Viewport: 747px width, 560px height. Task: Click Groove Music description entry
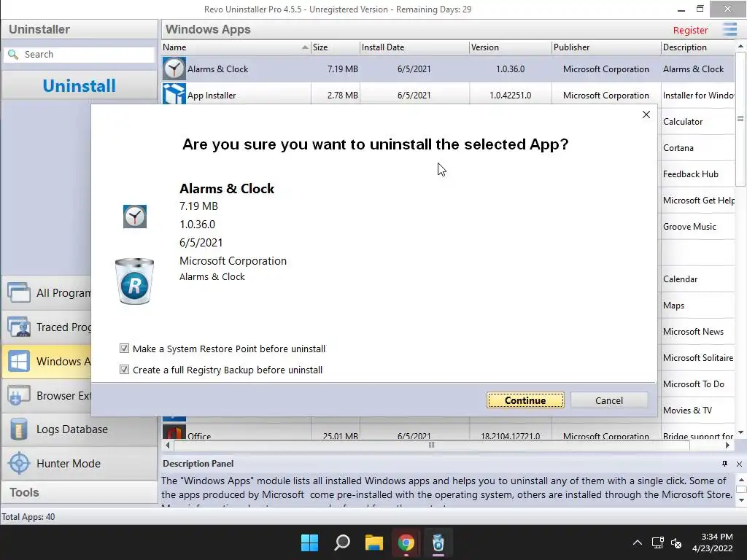point(689,227)
